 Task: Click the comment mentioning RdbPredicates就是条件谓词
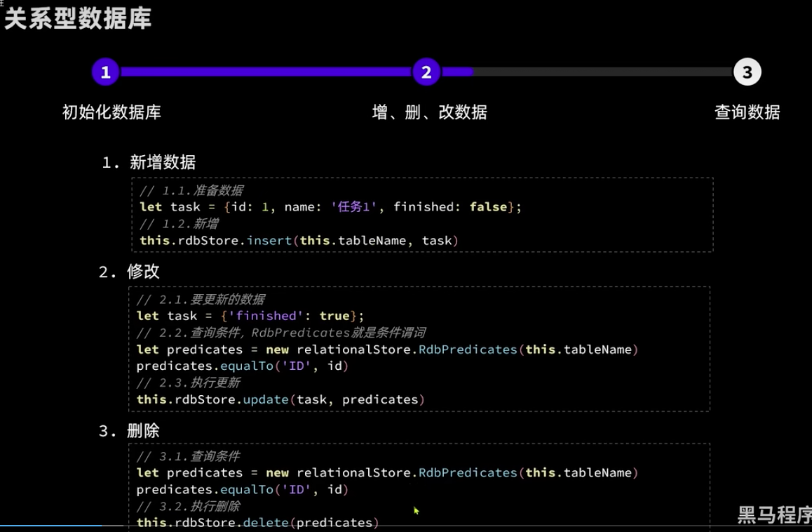(x=280, y=333)
